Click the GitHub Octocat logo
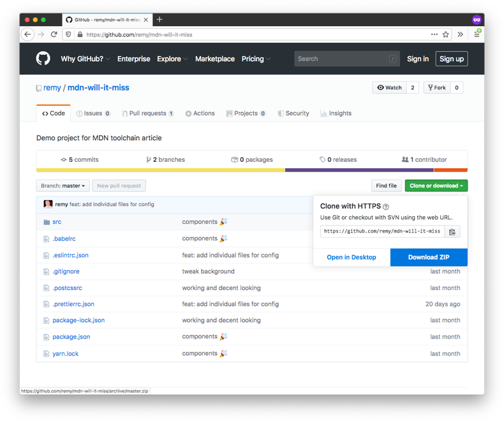This screenshot has width=504, height=422. pos(43,59)
